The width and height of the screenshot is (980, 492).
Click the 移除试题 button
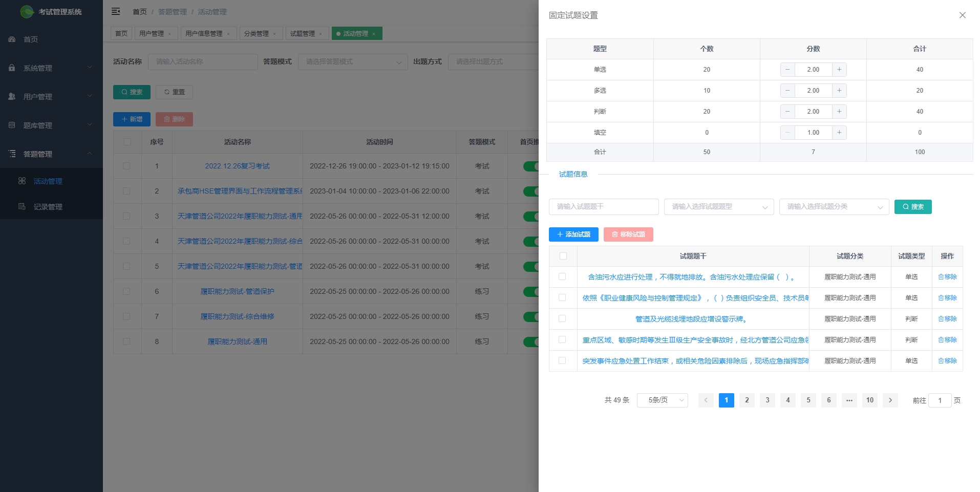coord(628,234)
